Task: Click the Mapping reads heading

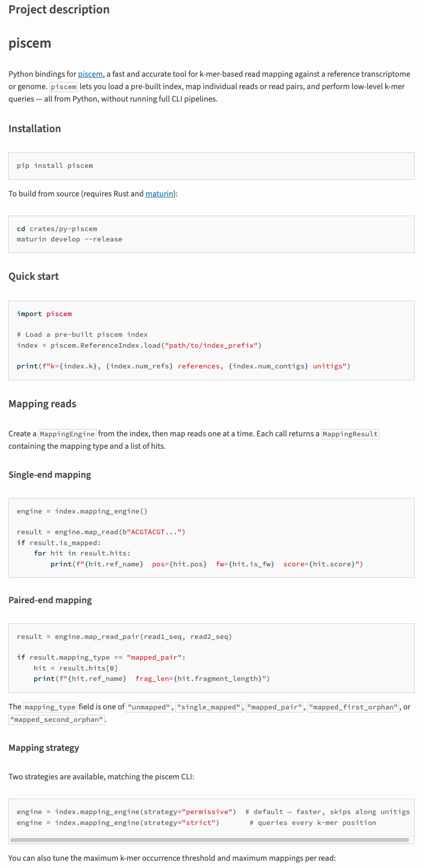Action: (43, 404)
